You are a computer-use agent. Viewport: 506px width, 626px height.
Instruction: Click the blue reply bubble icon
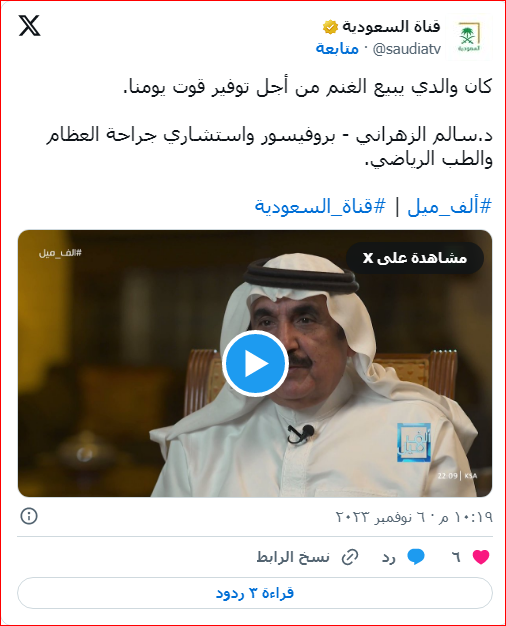coord(416,557)
